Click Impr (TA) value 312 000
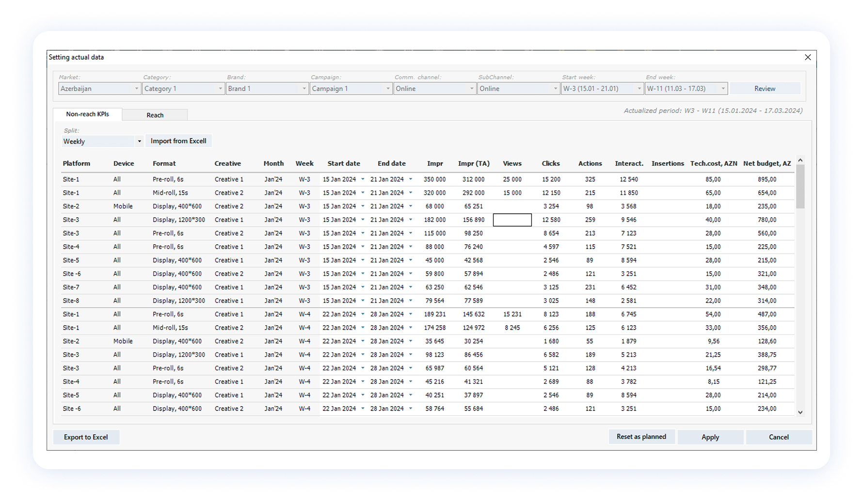 [474, 179]
